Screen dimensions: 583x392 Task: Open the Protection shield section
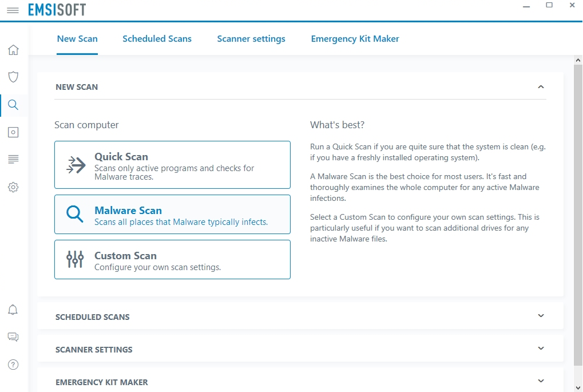click(13, 77)
